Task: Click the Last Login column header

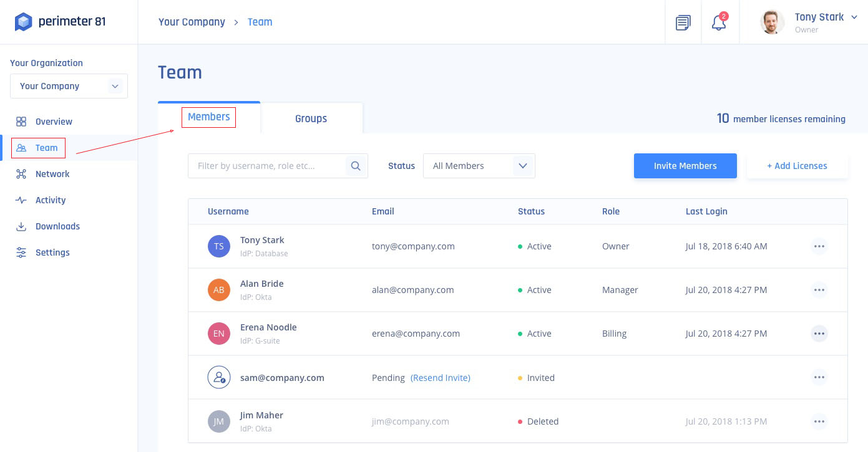Action: (706, 211)
